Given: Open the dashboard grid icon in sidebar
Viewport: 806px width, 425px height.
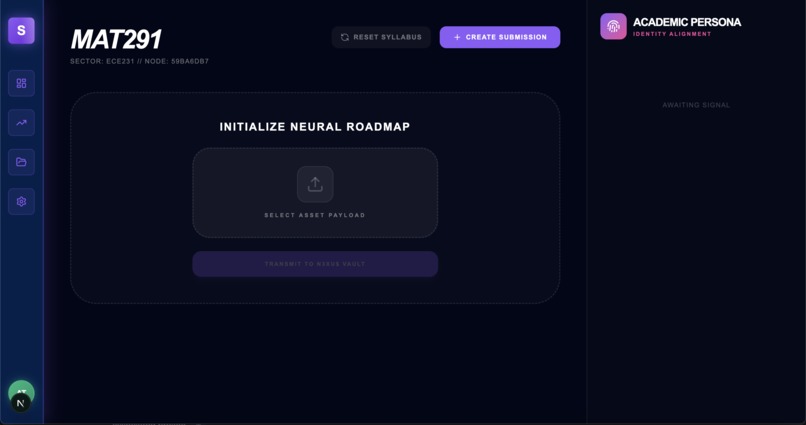Looking at the screenshot, I should point(21,83).
